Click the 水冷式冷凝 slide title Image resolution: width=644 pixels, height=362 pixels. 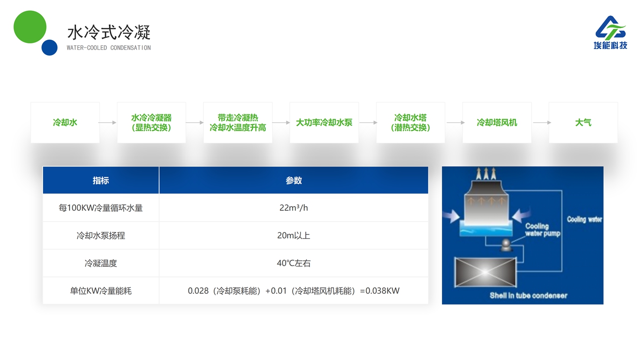pyautogui.click(x=109, y=33)
